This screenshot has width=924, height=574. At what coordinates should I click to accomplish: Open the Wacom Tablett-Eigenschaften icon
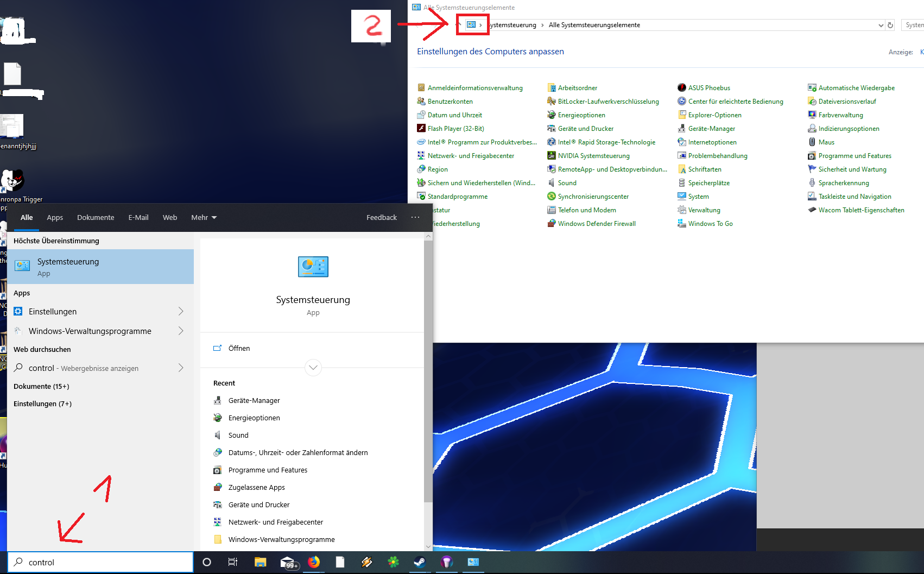(x=812, y=210)
